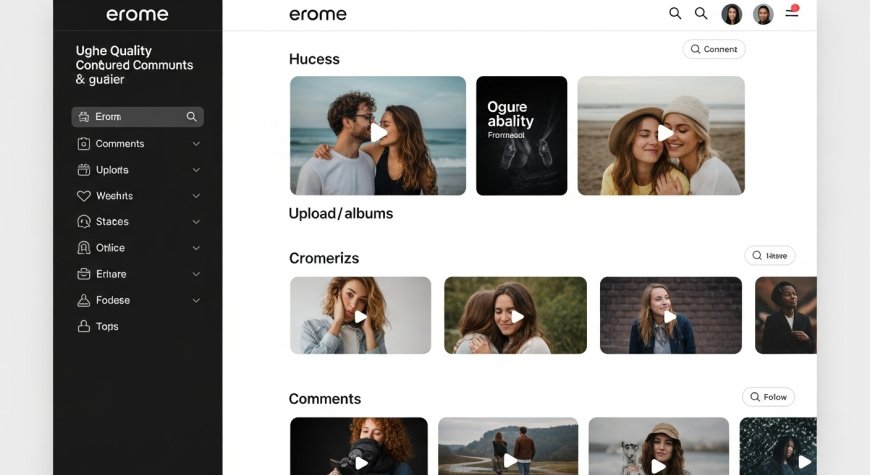Viewport: 870px width, 475px height.
Task: Click the Fodese sidebar icon
Action: point(83,300)
